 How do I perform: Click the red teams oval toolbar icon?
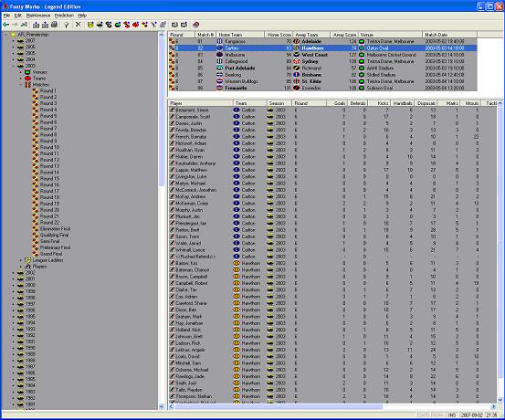coord(136,25)
